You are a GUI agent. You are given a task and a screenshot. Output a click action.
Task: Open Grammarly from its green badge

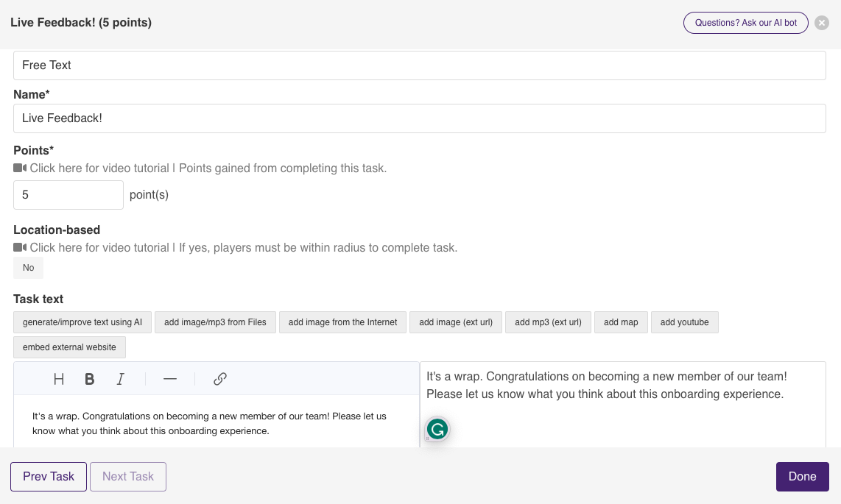pyautogui.click(x=437, y=429)
